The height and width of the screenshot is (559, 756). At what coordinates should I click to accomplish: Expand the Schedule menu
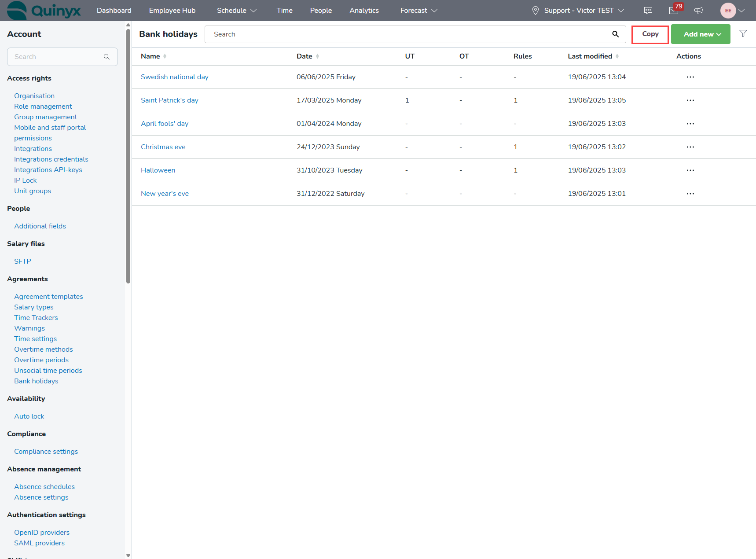tap(236, 11)
